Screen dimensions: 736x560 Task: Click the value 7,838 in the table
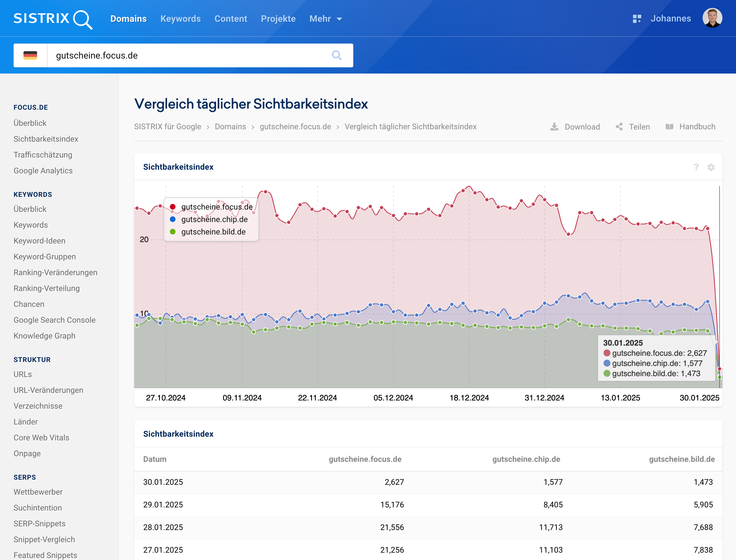703,550
